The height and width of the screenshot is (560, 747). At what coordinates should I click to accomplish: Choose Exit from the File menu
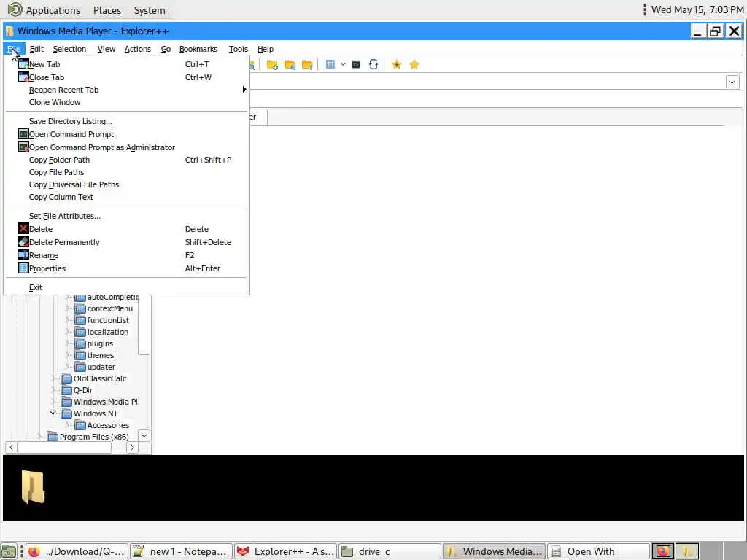[x=126, y=287]
